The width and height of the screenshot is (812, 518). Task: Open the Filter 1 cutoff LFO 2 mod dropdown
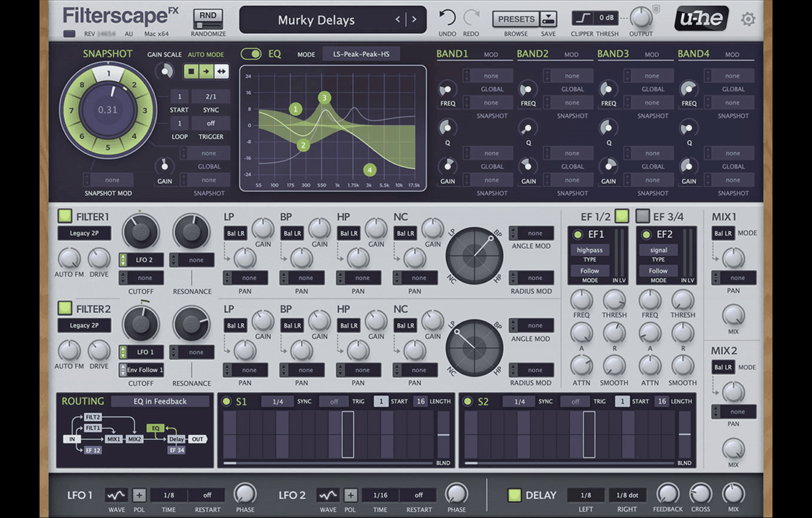pos(141,260)
